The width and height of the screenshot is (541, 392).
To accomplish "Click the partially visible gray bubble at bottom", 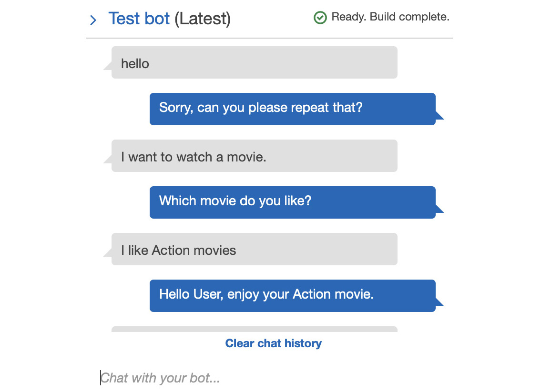I will [254, 329].
